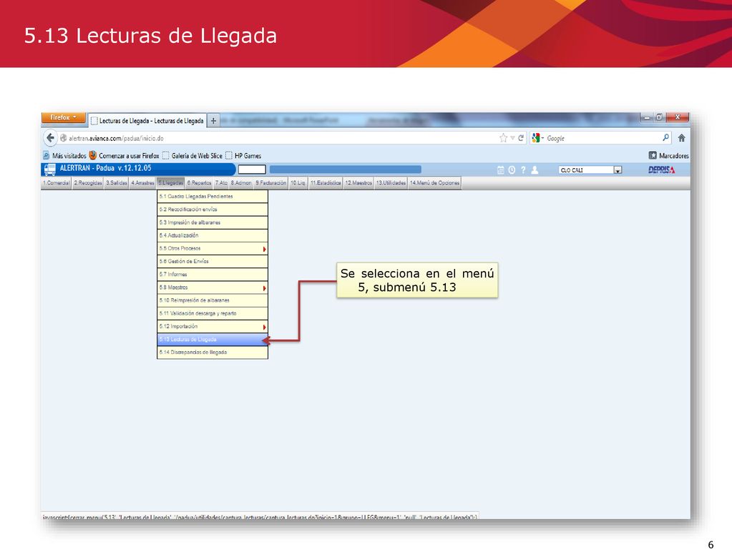Open the 3.Salidas menu
The width and height of the screenshot is (732, 560).
[x=116, y=183]
